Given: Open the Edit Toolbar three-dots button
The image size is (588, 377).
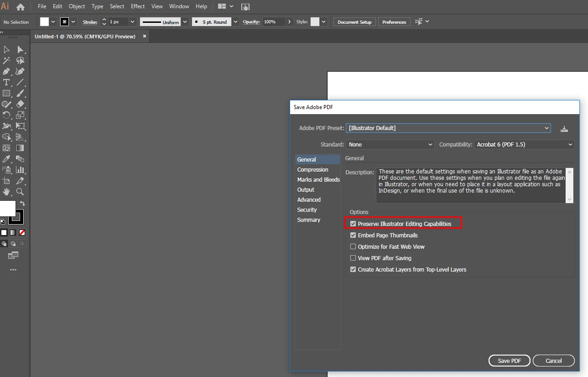Looking at the screenshot, I should (x=13, y=270).
